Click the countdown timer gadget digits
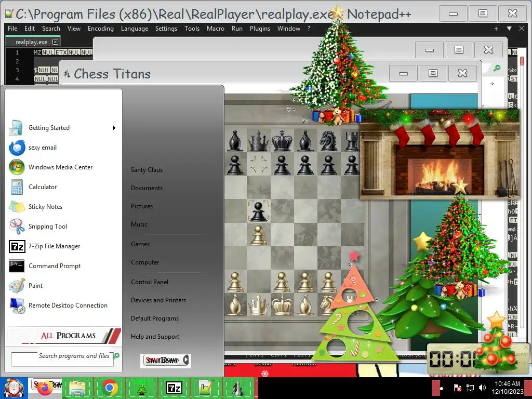Viewport: 532px width, 399px height. pyautogui.click(x=453, y=359)
